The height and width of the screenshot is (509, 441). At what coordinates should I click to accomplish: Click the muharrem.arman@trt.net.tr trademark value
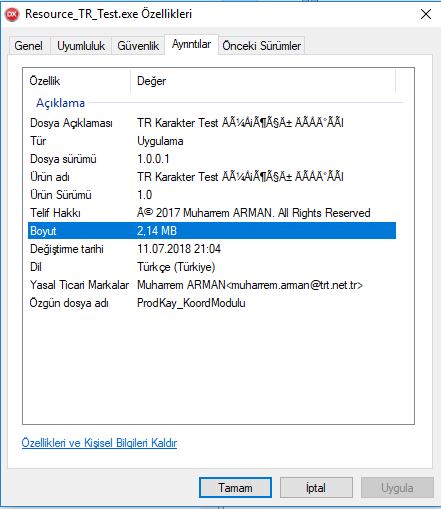click(250, 285)
